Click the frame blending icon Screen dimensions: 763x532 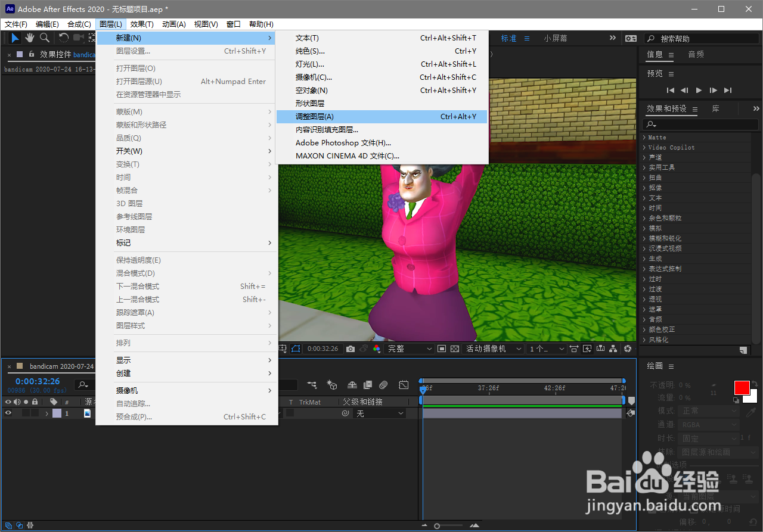tap(368, 385)
